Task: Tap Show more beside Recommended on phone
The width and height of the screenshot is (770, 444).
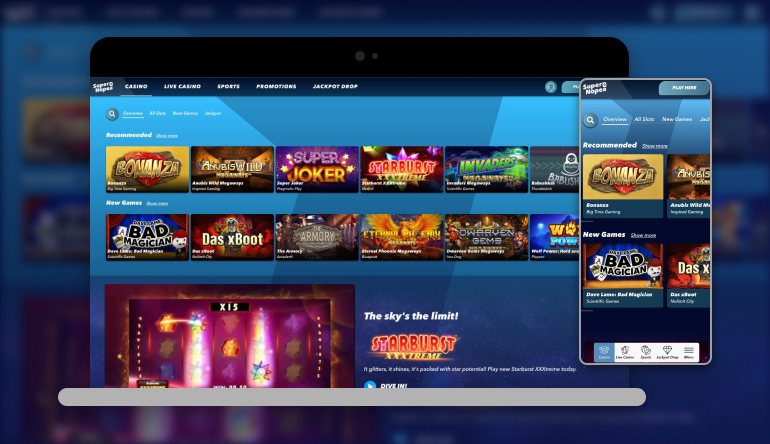Action: click(x=655, y=146)
